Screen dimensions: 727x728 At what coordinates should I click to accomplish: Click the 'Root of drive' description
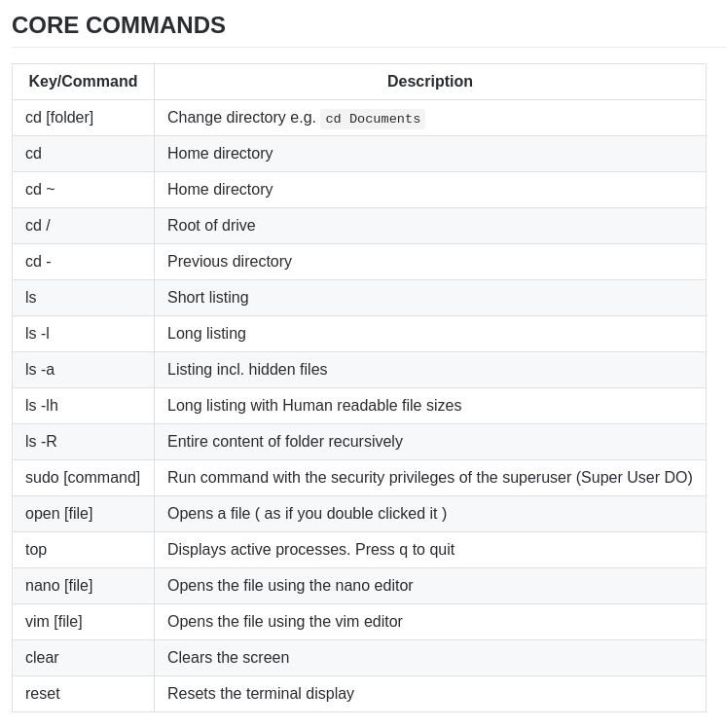point(211,225)
